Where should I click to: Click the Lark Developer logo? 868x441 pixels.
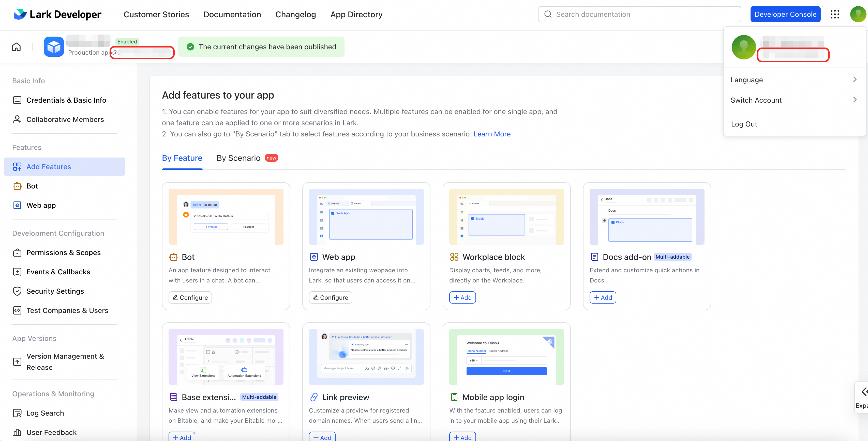57,14
